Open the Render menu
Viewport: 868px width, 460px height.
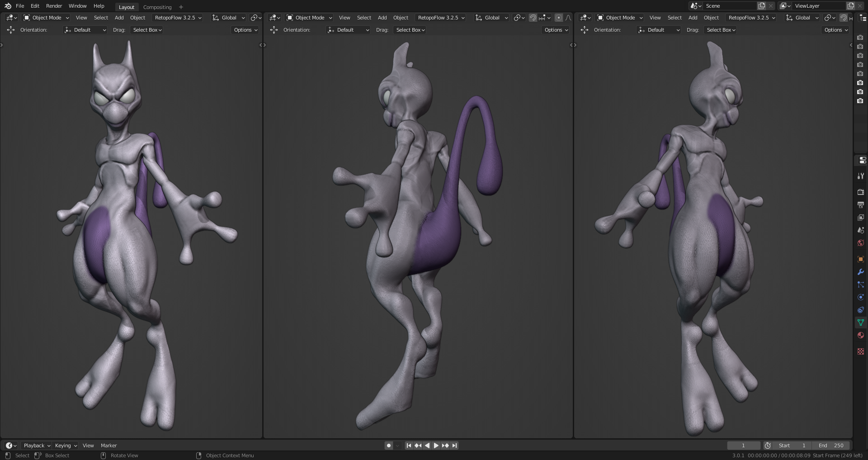54,6
